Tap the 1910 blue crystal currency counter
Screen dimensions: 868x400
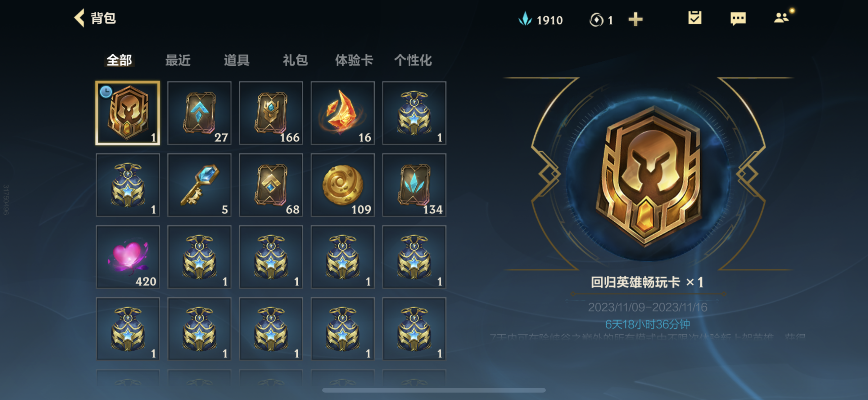[x=540, y=20]
